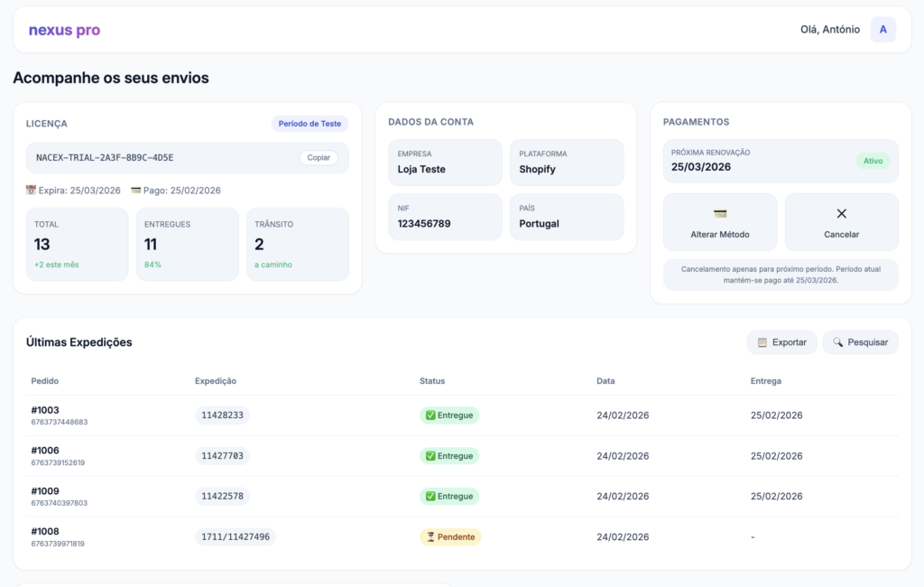Select expedition number 11427703
The image size is (924, 587).
222,456
